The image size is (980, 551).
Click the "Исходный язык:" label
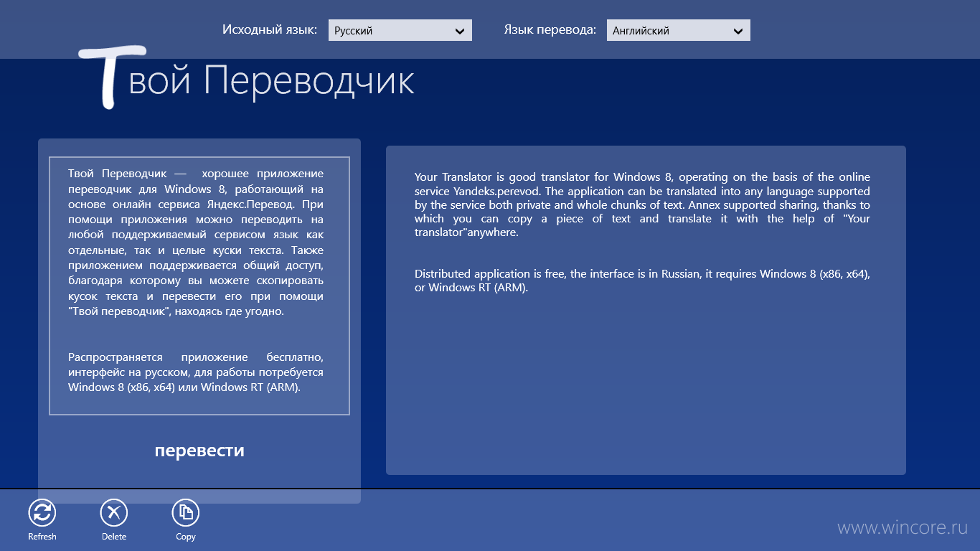pyautogui.click(x=270, y=30)
